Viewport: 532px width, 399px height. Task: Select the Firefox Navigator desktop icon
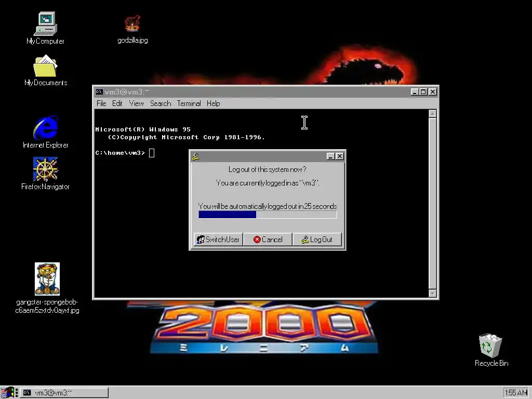pyautogui.click(x=46, y=174)
